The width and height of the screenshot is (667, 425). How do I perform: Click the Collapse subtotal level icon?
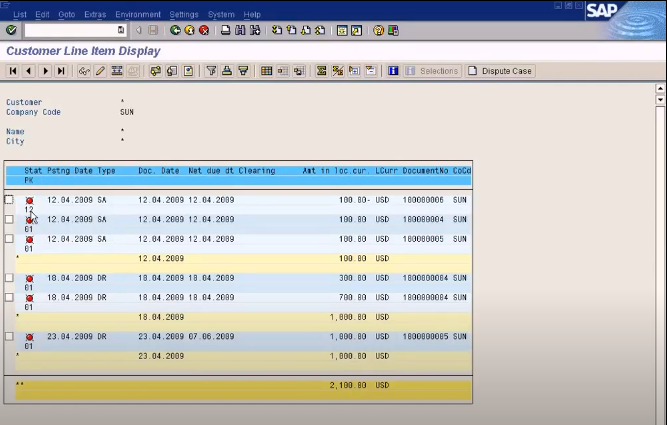pos(371,71)
